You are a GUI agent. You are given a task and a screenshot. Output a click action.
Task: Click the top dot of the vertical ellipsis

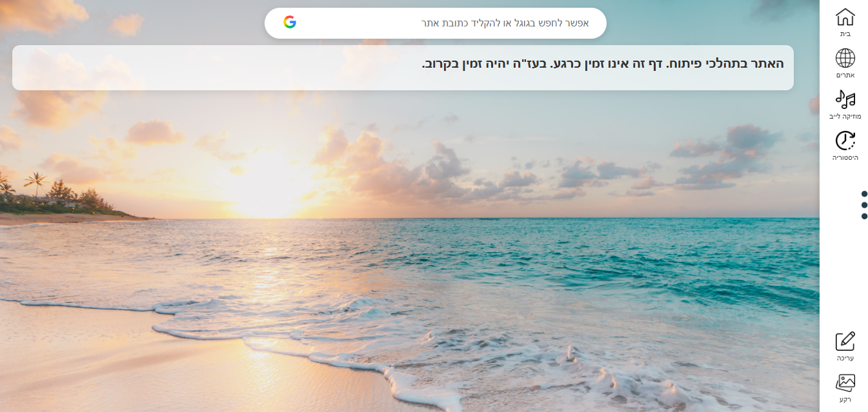(864, 193)
